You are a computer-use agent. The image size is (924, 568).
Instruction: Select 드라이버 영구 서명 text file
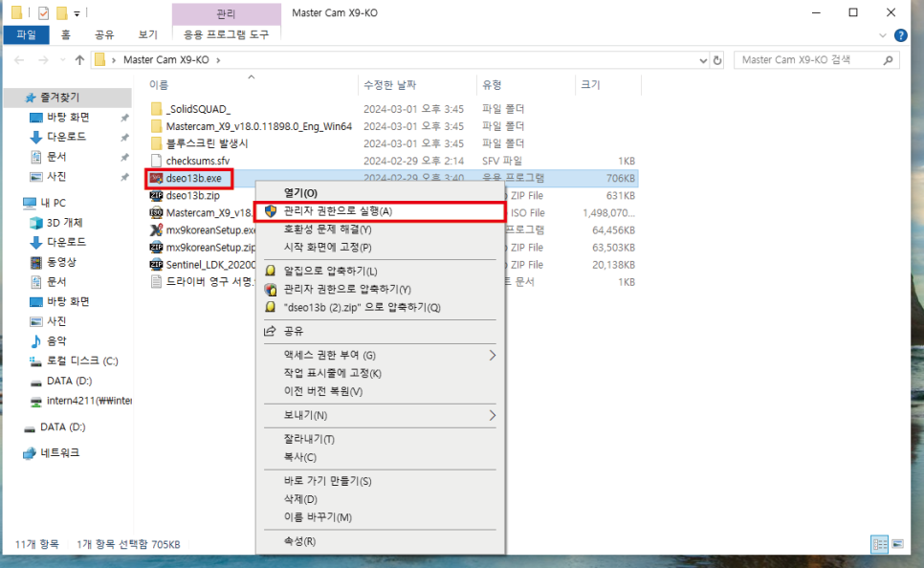[x=202, y=282]
